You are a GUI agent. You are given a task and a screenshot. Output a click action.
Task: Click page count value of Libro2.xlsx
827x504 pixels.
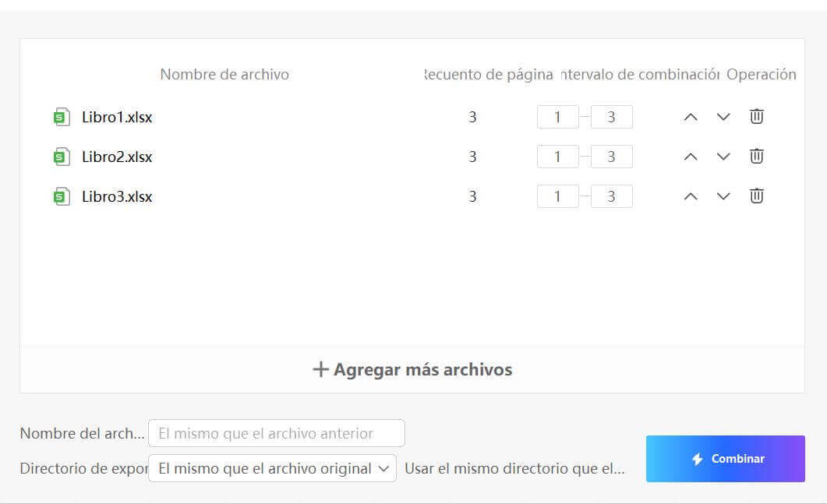click(x=472, y=157)
